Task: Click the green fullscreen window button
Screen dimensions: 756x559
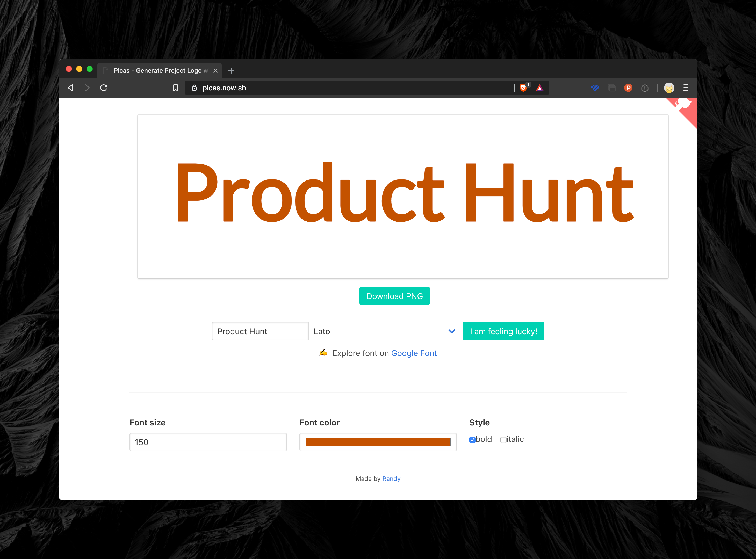Action: (90, 69)
